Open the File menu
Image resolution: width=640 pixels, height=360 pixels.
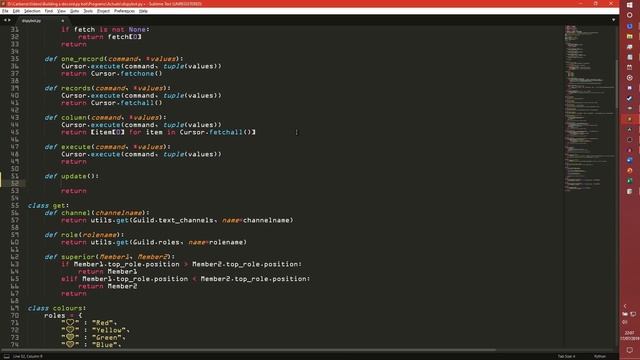(5, 11)
